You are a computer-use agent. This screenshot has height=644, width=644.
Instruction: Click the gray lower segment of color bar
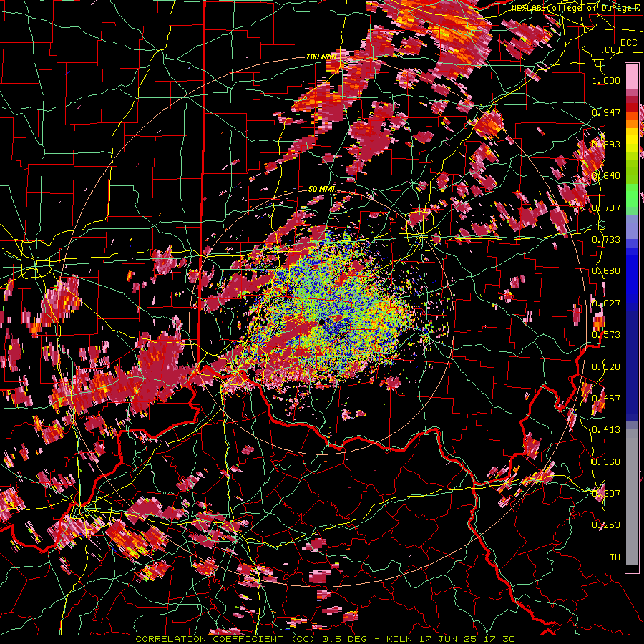[632, 501]
